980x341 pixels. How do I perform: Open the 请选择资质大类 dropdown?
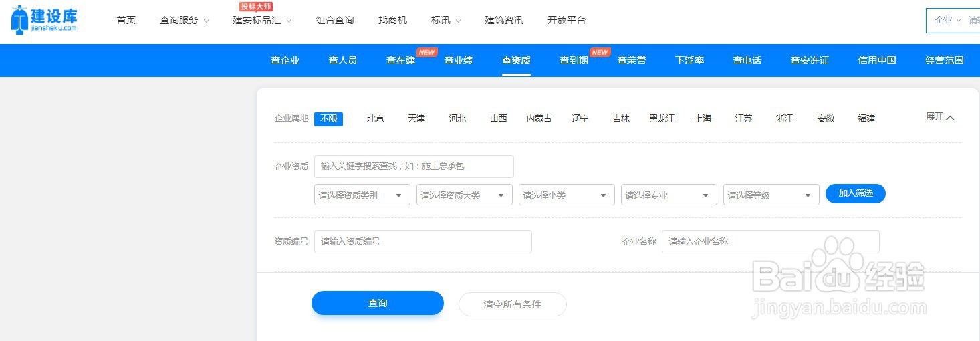464,195
